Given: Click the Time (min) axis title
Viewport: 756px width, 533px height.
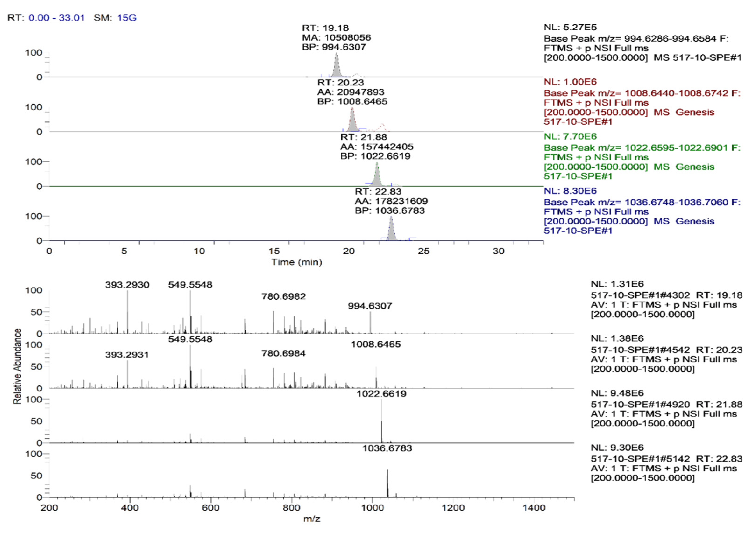Looking at the screenshot, I should (296, 262).
